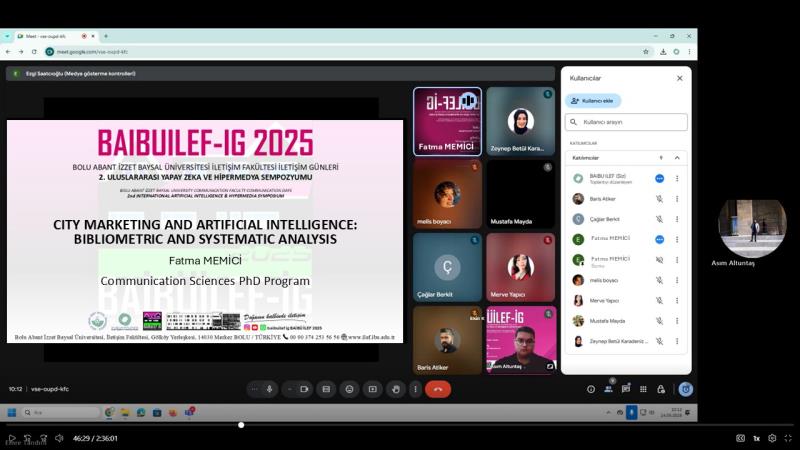Select Mustafa Mayda video tile

pyautogui.click(x=520, y=194)
